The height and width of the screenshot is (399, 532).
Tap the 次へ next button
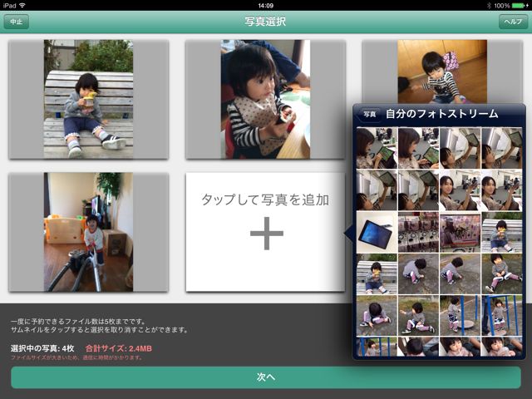(x=266, y=377)
